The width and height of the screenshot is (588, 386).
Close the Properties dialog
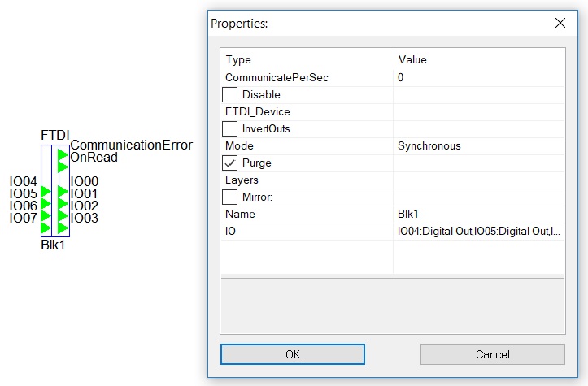(560, 24)
